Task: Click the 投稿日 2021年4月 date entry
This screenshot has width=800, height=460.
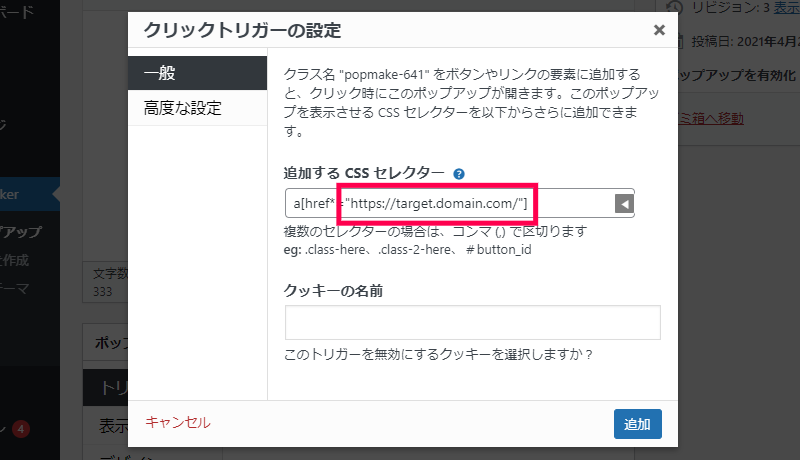Action: [745, 41]
